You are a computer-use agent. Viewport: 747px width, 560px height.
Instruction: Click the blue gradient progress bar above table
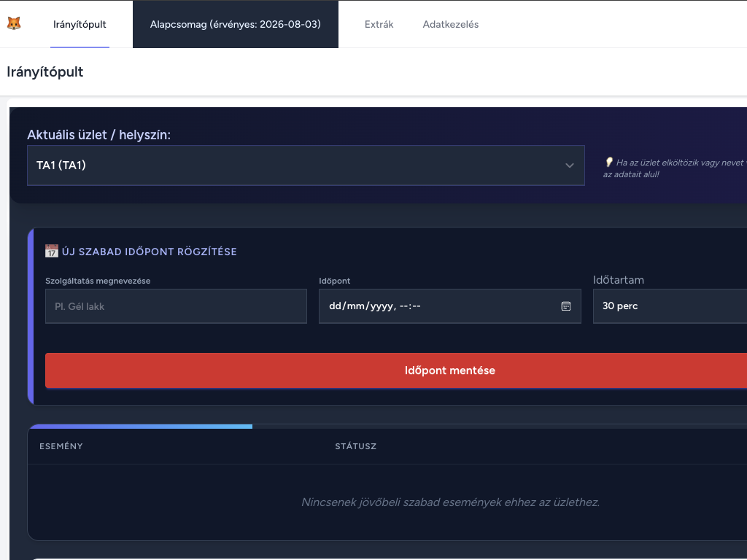[142, 426]
